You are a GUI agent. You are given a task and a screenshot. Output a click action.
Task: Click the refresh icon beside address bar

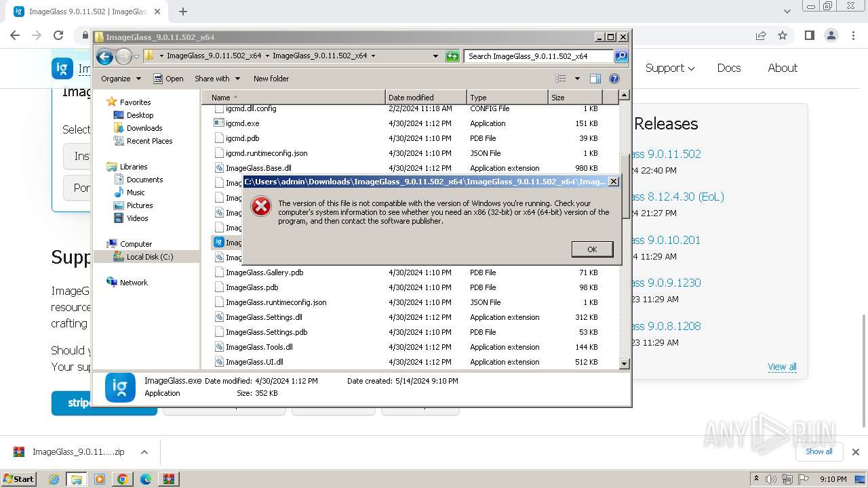pyautogui.click(x=452, y=56)
